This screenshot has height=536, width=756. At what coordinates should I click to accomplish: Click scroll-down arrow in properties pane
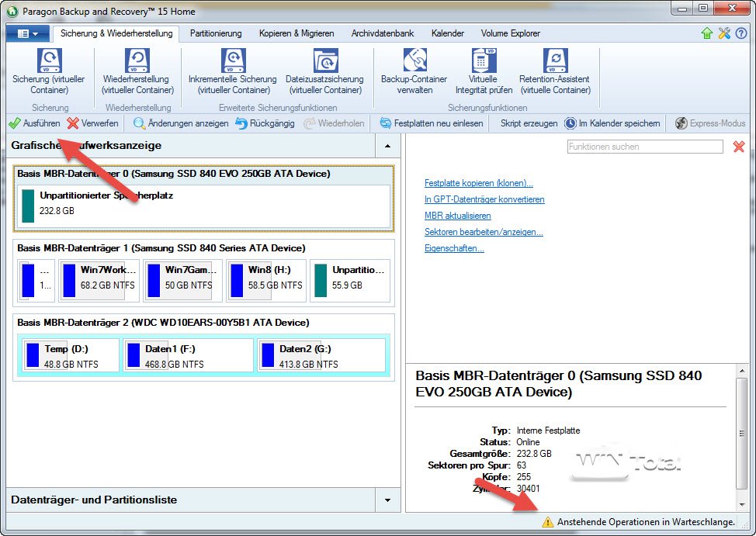tap(742, 505)
